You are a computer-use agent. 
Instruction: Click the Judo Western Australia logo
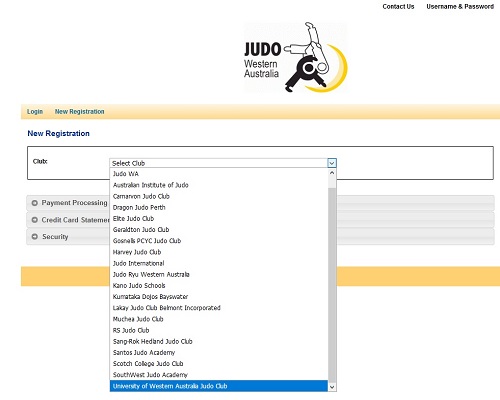pyautogui.click(x=296, y=57)
